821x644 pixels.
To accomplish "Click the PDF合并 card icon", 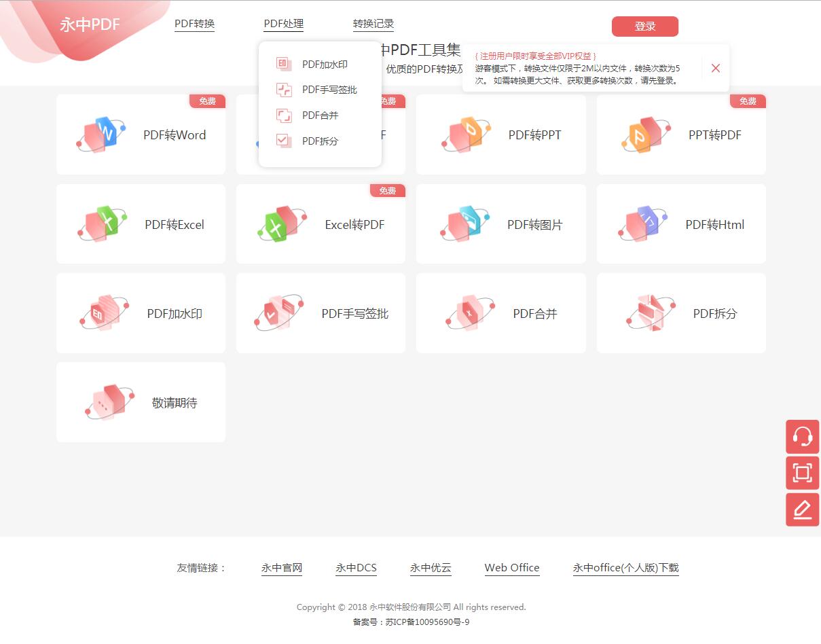I will click(x=470, y=313).
